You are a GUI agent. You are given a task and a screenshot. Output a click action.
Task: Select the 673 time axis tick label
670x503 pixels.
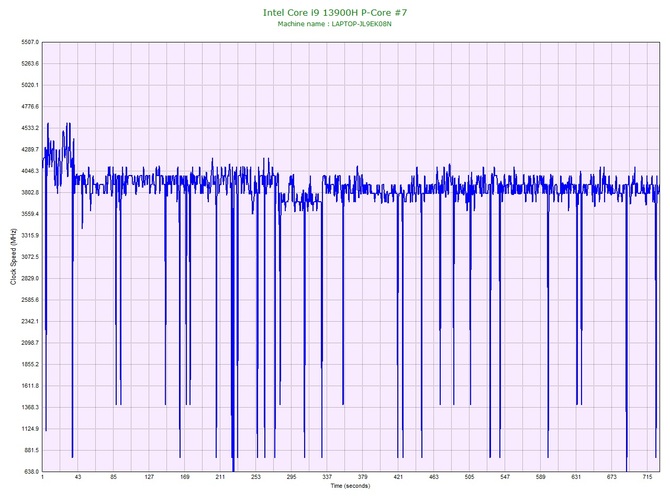pyautogui.click(x=612, y=477)
